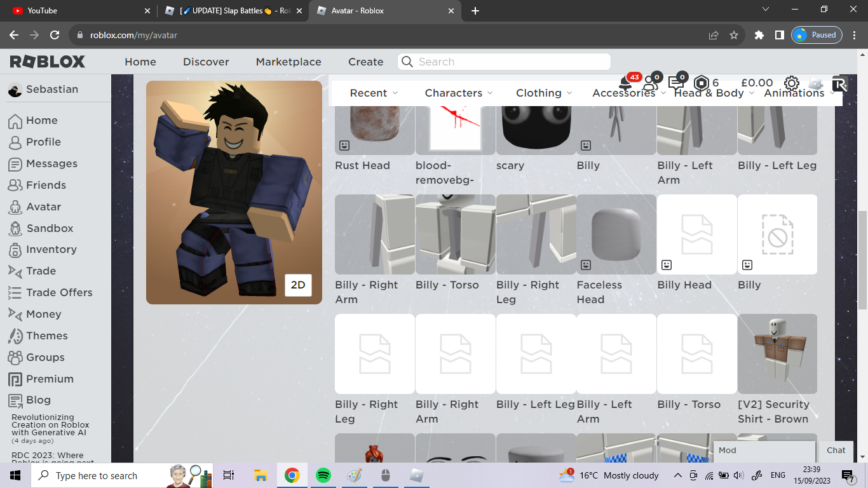Open the friend requests icon in header
This screenshot has height=488, width=868.
pyautogui.click(x=650, y=83)
